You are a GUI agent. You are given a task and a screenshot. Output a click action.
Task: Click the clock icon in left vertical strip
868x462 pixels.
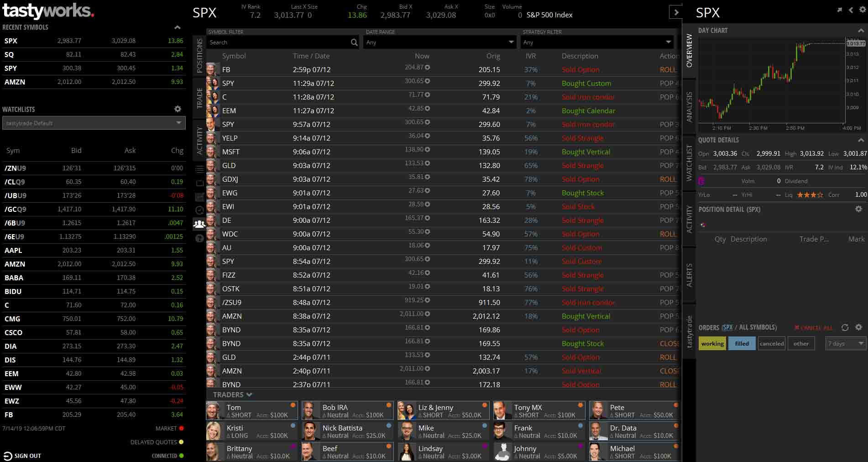click(x=199, y=210)
